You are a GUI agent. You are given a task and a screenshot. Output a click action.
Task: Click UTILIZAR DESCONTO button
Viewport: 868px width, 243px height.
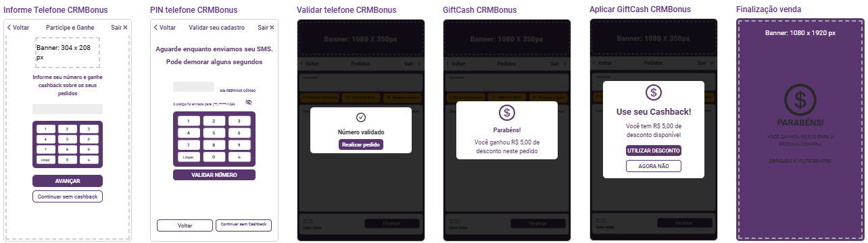(x=654, y=150)
